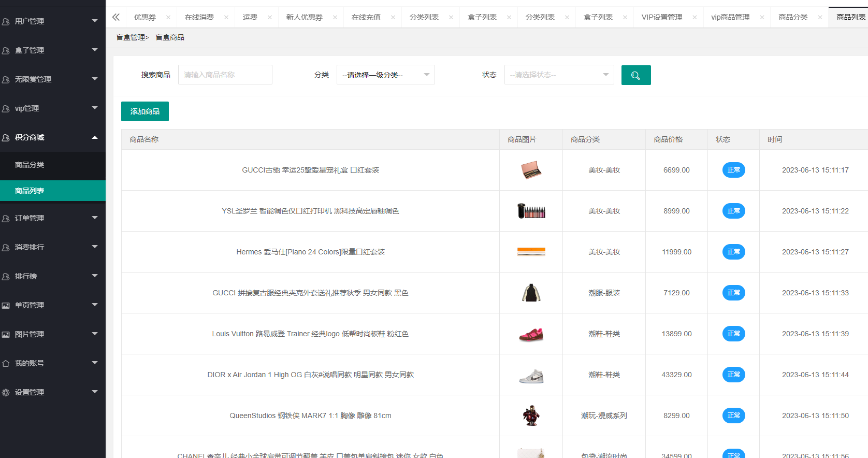Click the 图片管理 image icon
This screenshot has width=868, height=458.
(6, 335)
